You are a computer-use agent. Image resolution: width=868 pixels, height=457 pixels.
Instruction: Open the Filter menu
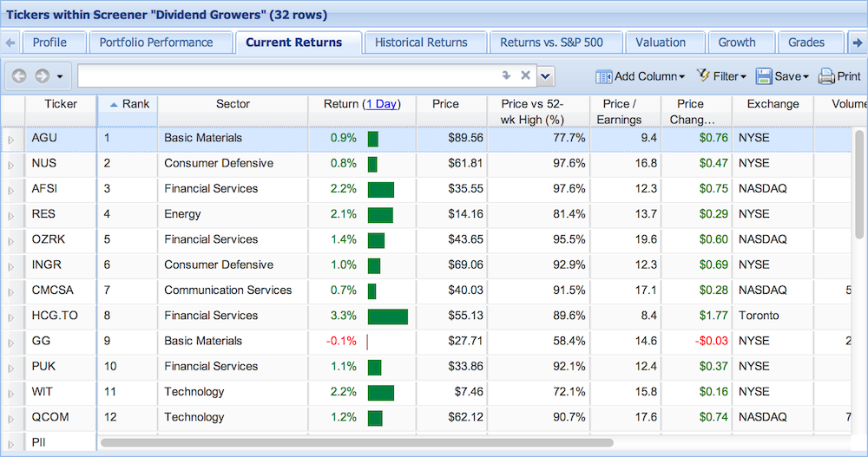pos(721,75)
